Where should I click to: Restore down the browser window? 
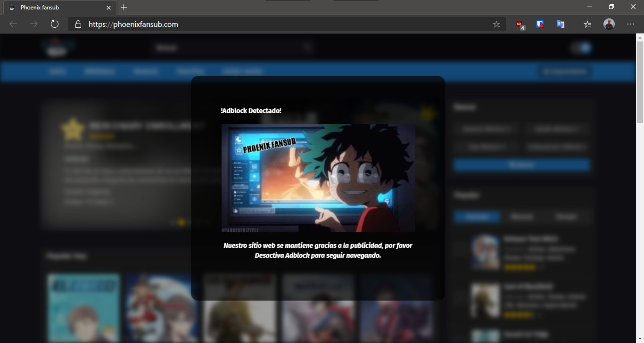pyautogui.click(x=611, y=7)
